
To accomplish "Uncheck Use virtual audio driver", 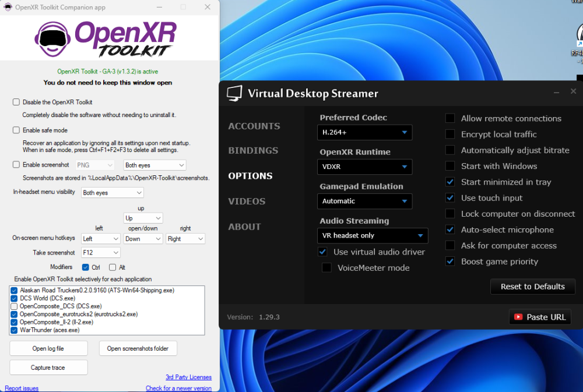I will 322,252.
